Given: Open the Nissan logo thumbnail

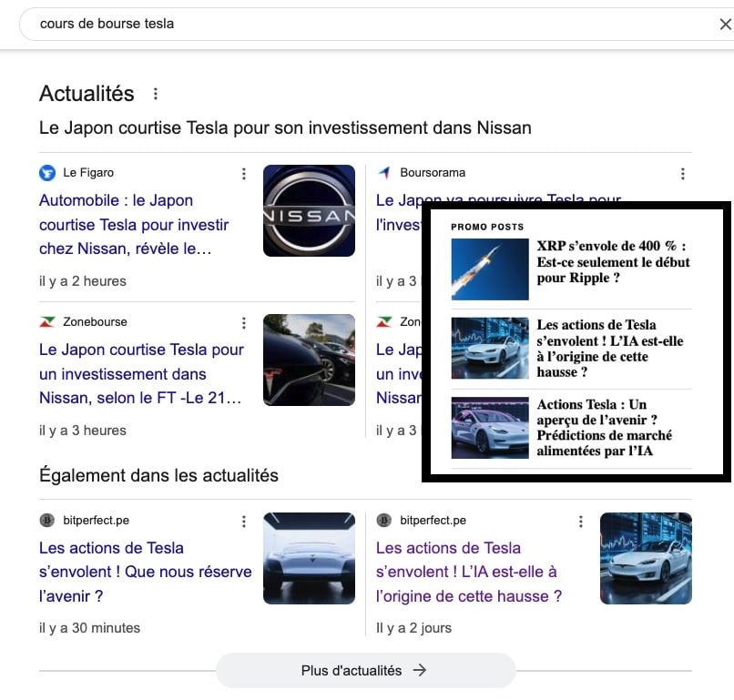Looking at the screenshot, I should pyautogui.click(x=309, y=210).
